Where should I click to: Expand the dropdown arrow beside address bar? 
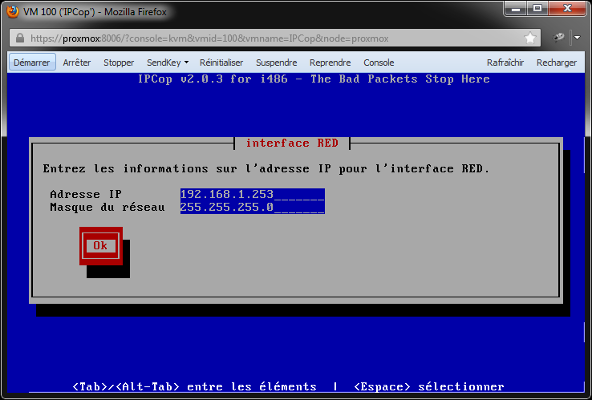point(577,37)
